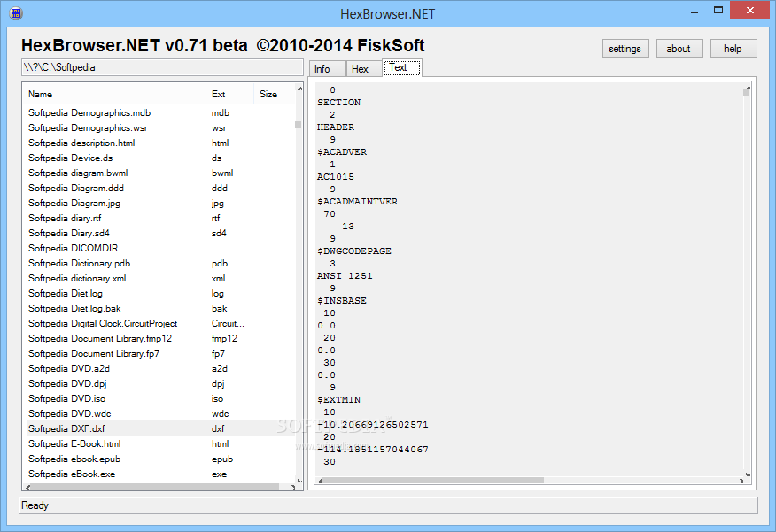Select Softpedia Diagram.ddd file
This screenshot has width=776, height=532.
(x=159, y=188)
